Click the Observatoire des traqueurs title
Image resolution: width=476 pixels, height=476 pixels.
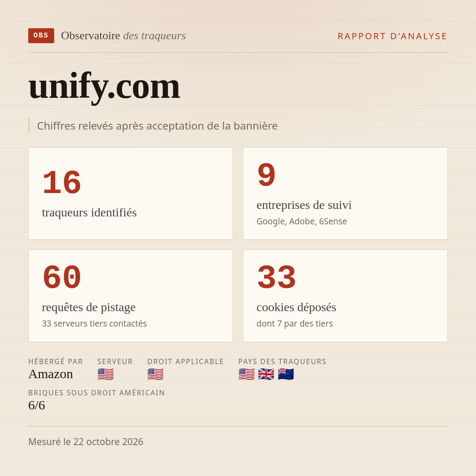click(123, 36)
